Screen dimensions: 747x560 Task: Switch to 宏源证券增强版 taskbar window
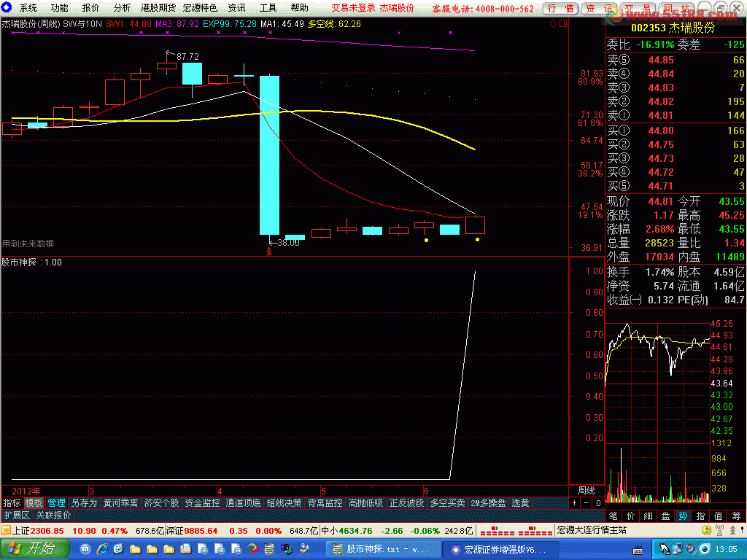point(500,550)
